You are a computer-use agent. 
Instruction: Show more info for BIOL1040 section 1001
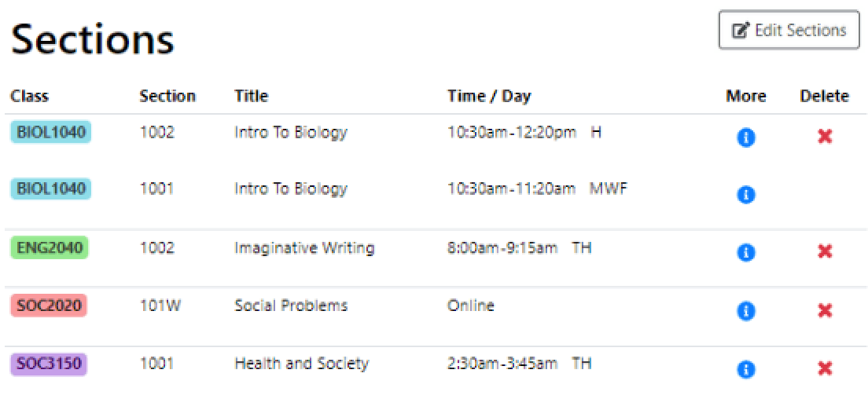[x=746, y=194]
